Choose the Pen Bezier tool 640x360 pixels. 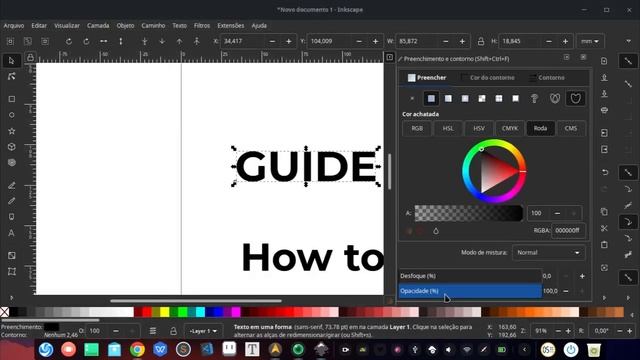pyautogui.click(x=11, y=201)
